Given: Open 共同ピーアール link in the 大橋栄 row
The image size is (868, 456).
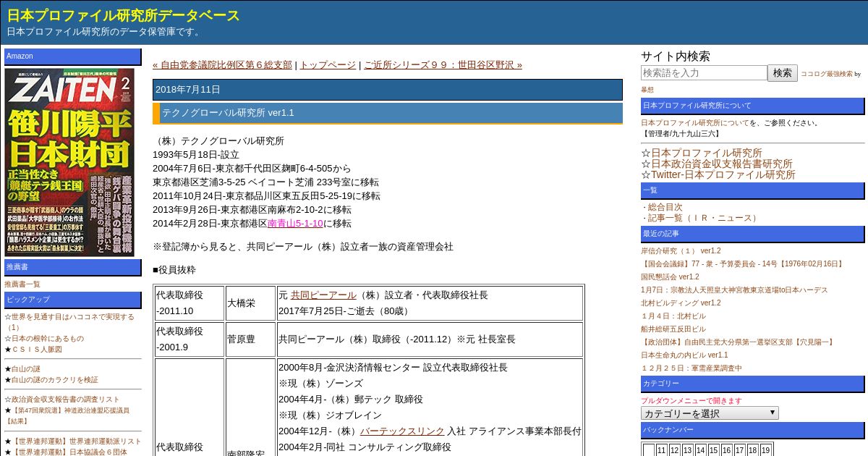Looking at the screenshot, I should (323, 295).
